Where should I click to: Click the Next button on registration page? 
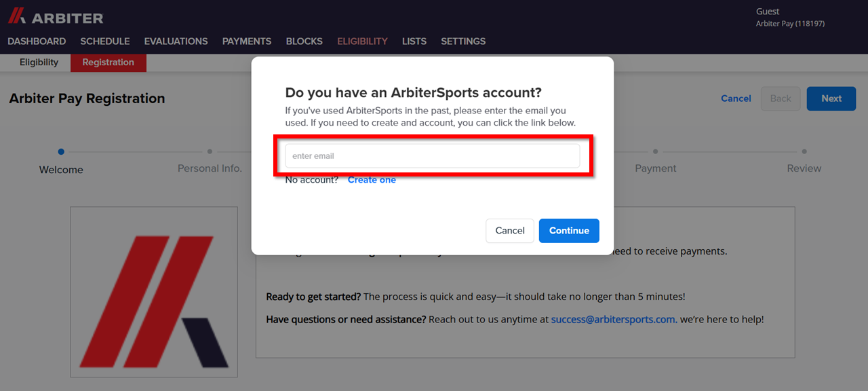(831, 98)
